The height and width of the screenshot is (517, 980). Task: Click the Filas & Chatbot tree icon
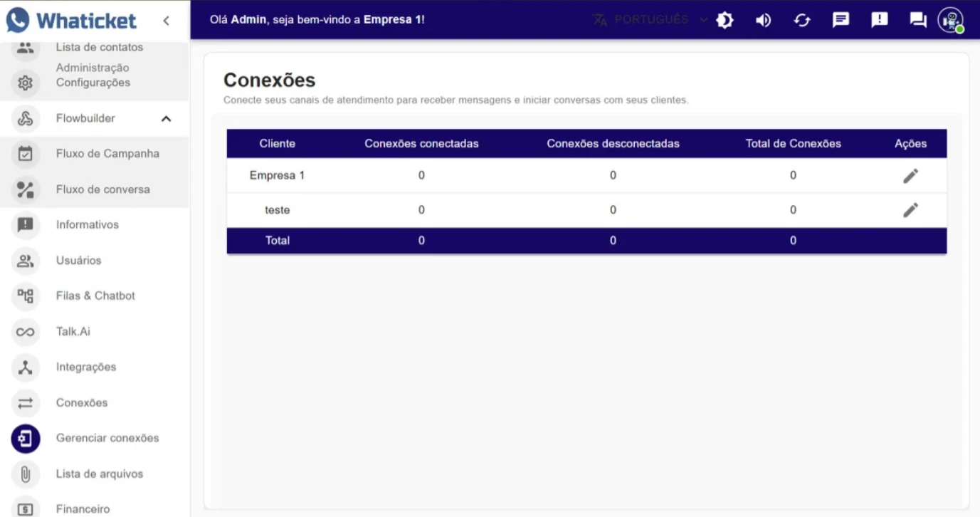[x=26, y=296]
